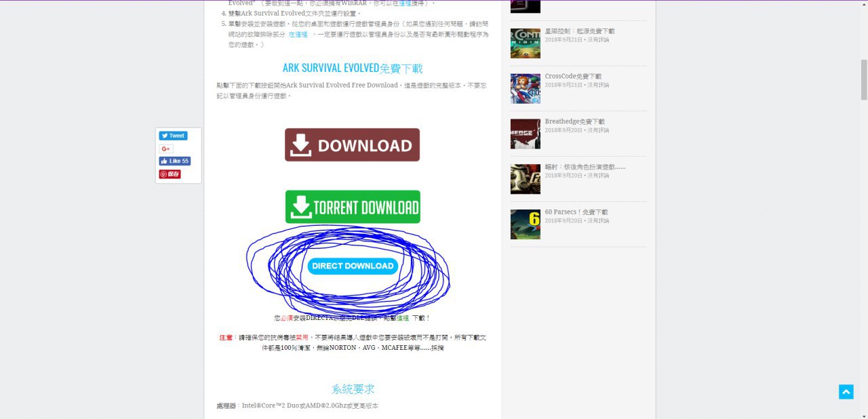Share page via the G+ button
The image size is (868, 419).
point(166,148)
